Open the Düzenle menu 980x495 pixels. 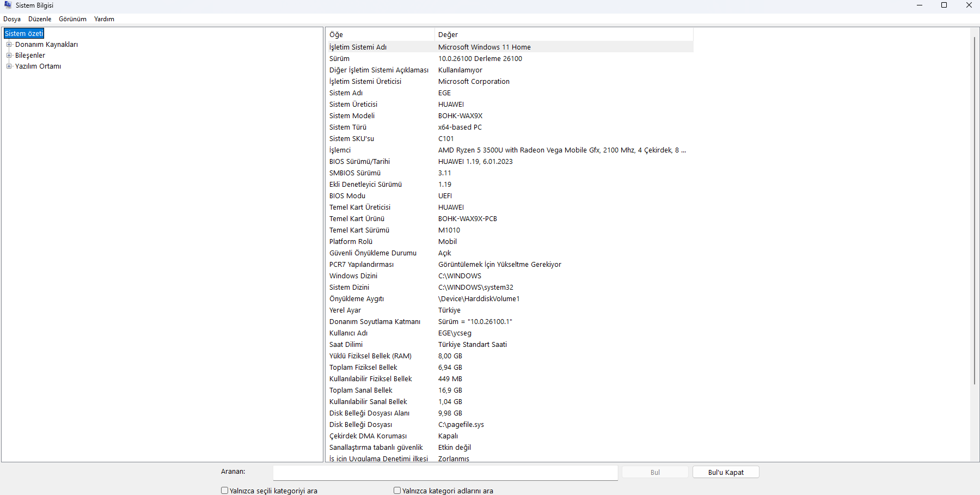click(40, 19)
